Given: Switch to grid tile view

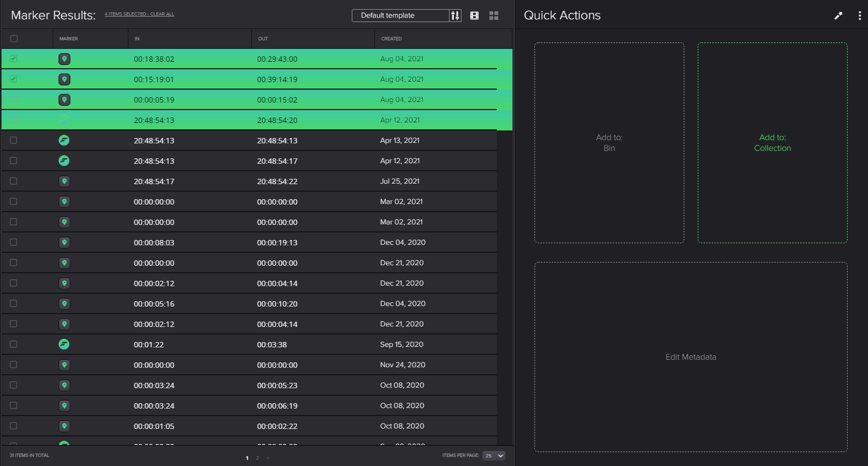Looking at the screenshot, I should pos(494,16).
